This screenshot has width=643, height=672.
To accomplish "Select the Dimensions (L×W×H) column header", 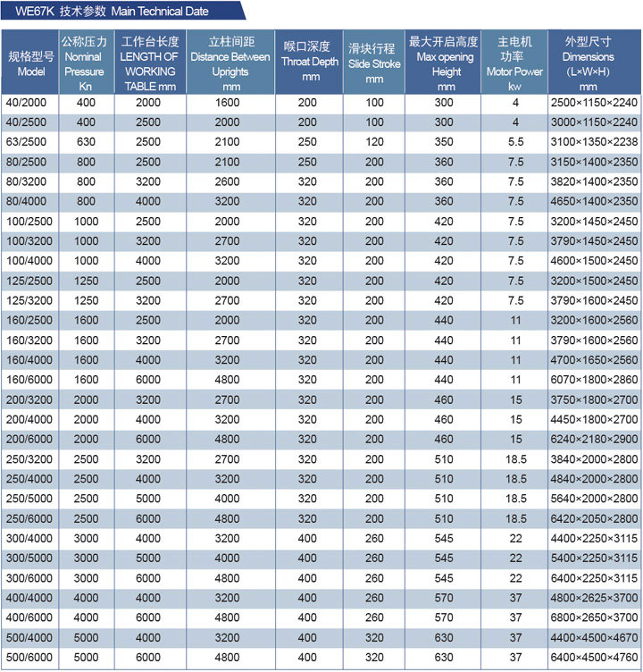I will point(588,63).
